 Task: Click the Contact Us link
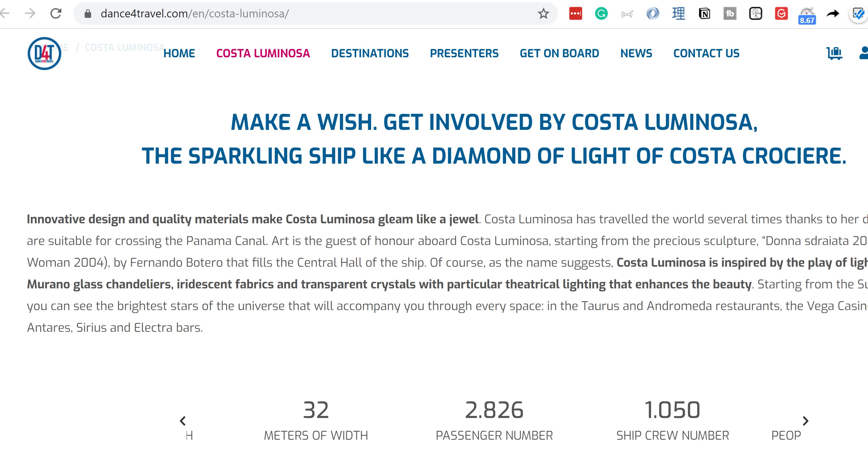pos(706,54)
